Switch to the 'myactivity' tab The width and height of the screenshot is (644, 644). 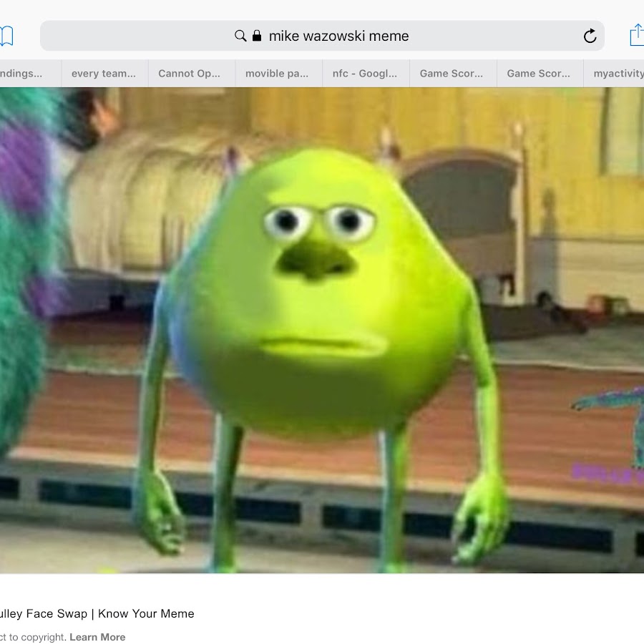(x=614, y=74)
